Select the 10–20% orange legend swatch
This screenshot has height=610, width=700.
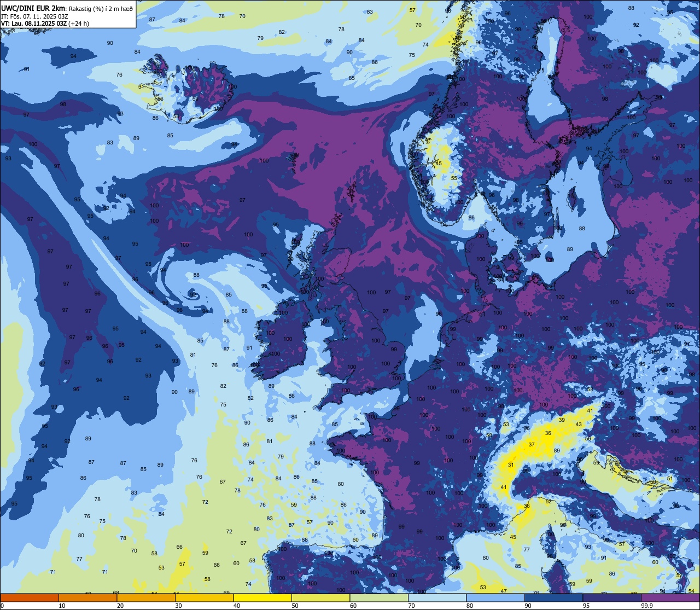point(87,597)
